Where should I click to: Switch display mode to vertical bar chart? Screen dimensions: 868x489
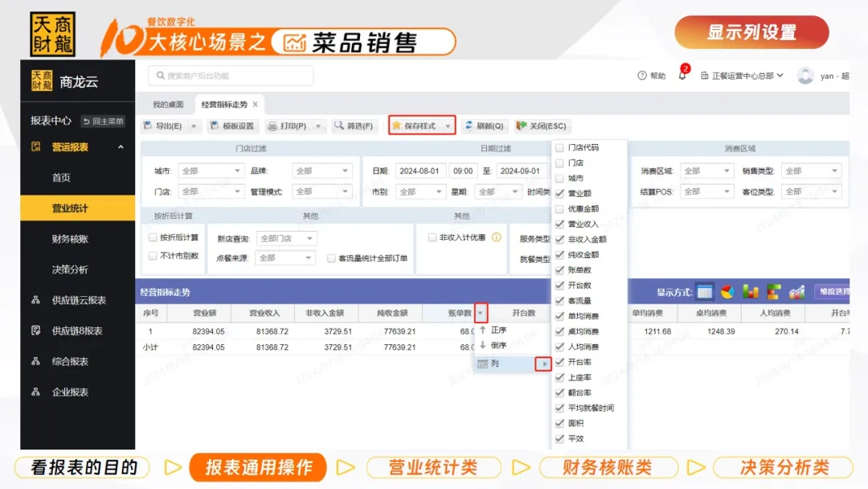(x=751, y=292)
